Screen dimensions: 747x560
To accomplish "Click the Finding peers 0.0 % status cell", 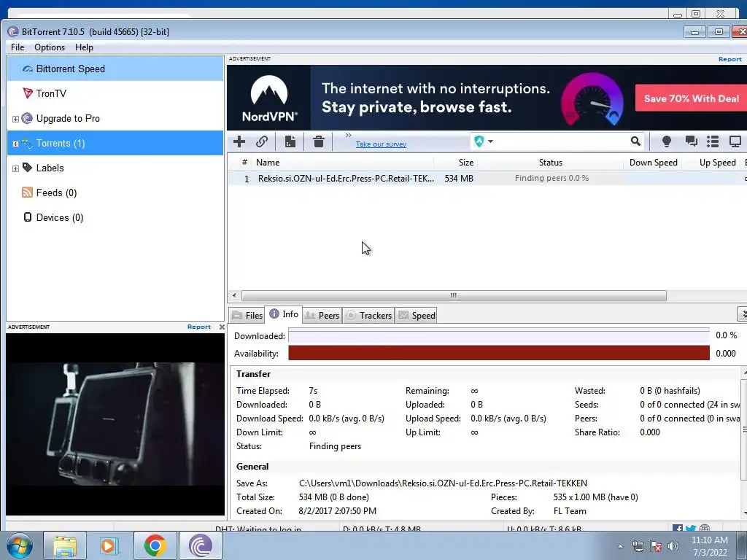I will coord(551,178).
